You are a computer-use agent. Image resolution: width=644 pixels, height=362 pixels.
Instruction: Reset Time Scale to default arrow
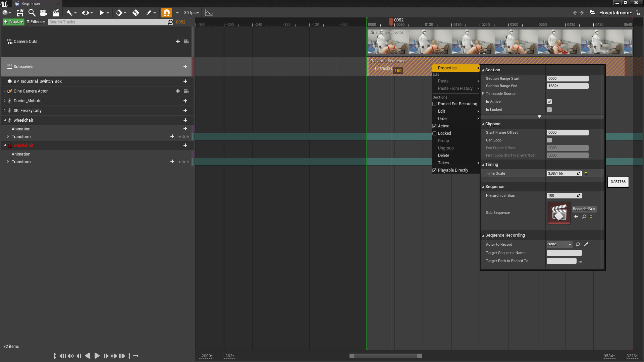[x=586, y=173]
